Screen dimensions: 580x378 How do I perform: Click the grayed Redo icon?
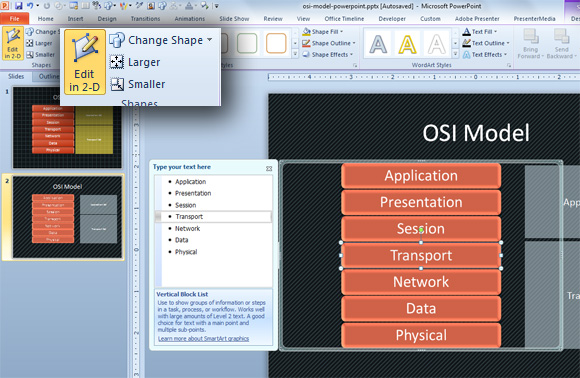point(47,6)
